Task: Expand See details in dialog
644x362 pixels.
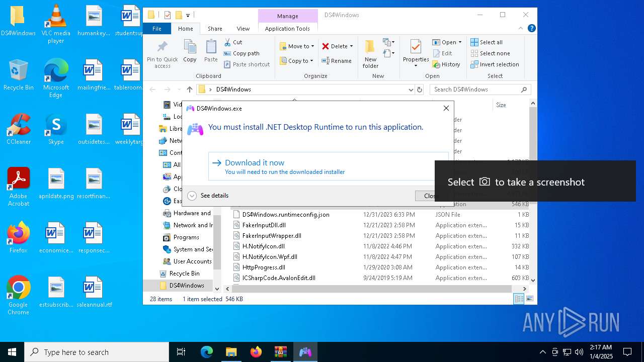Action: coord(208,196)
